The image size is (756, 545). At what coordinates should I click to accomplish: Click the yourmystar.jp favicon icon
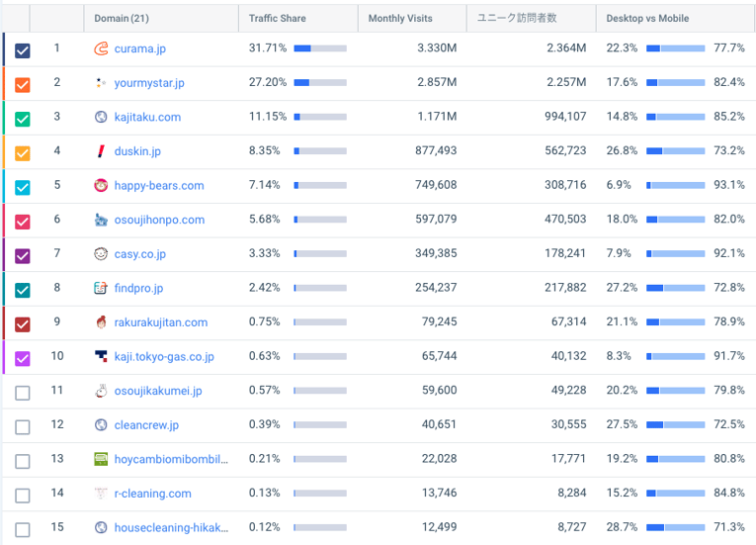[101, 83]
